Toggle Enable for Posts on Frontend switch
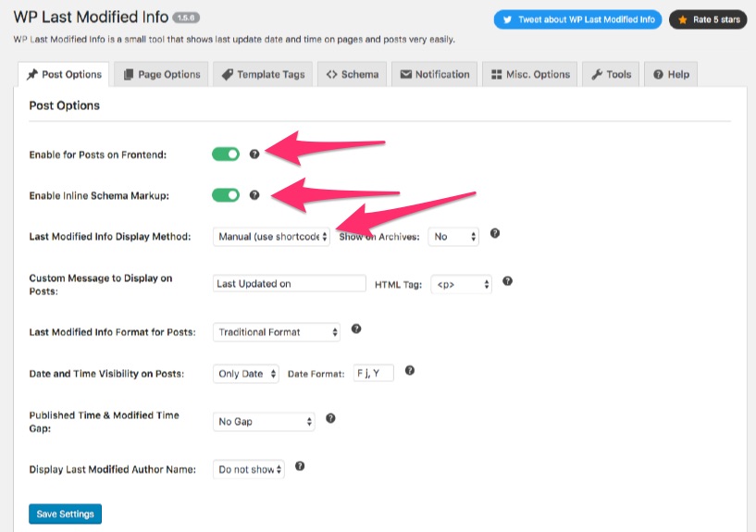The height and width of the screenshot is (532, 756). click(226, 155)
